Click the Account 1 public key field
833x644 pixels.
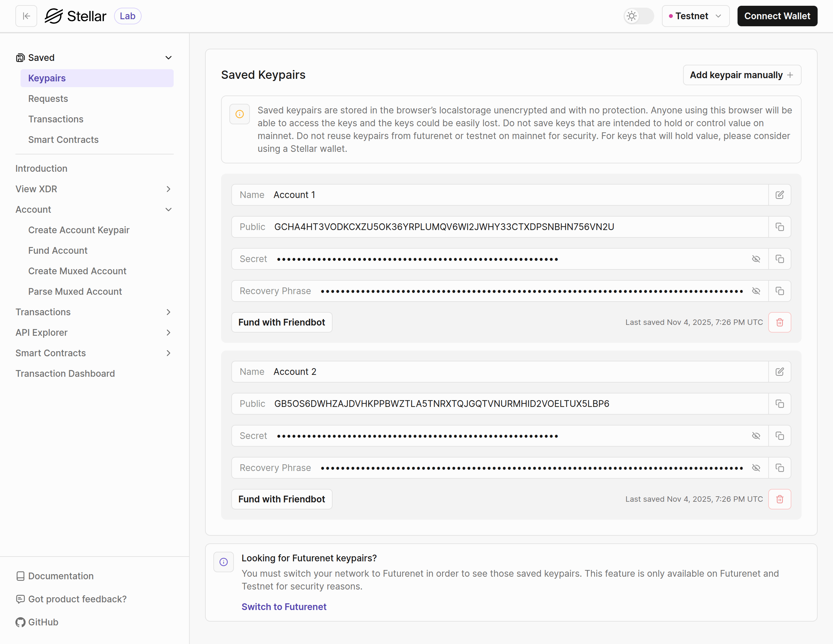pos(444,227)
